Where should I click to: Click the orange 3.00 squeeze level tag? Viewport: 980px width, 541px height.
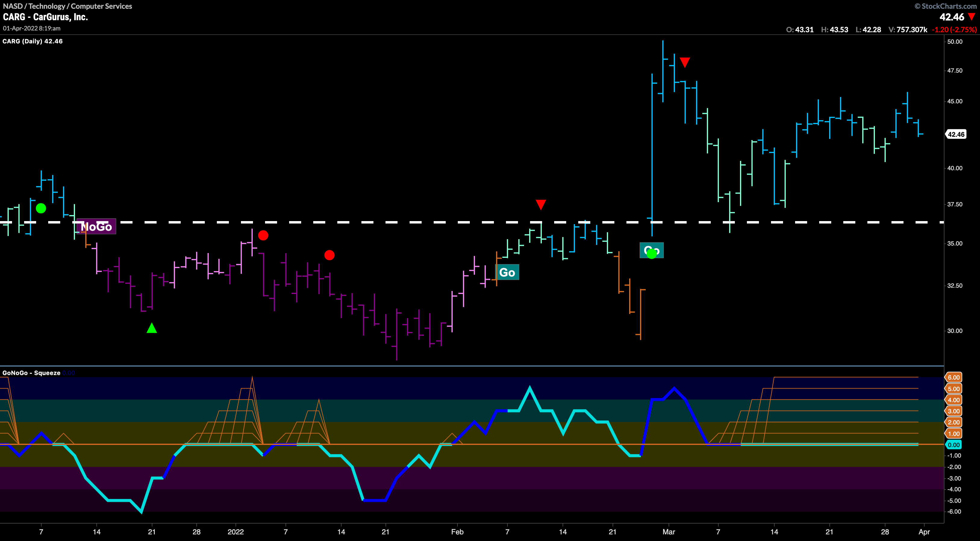pyautogui.click(x=953, y=411)
